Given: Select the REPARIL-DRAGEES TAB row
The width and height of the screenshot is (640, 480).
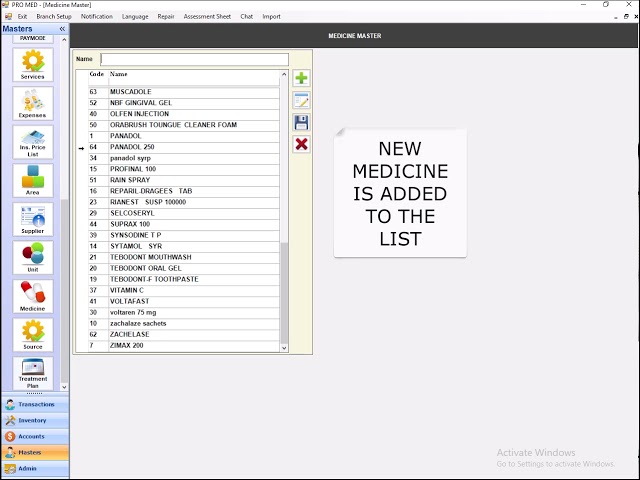Looking at the screenshot, I should click(x=184, y=191).
